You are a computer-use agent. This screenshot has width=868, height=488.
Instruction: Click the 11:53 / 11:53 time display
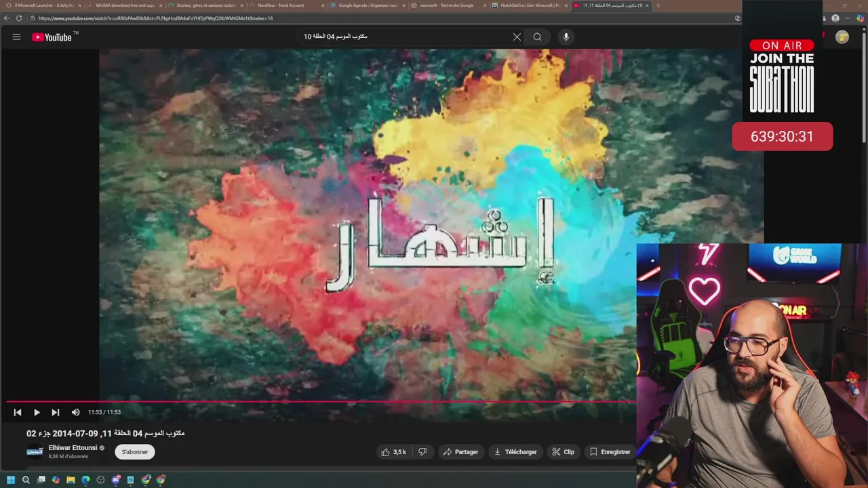(104, 412)
